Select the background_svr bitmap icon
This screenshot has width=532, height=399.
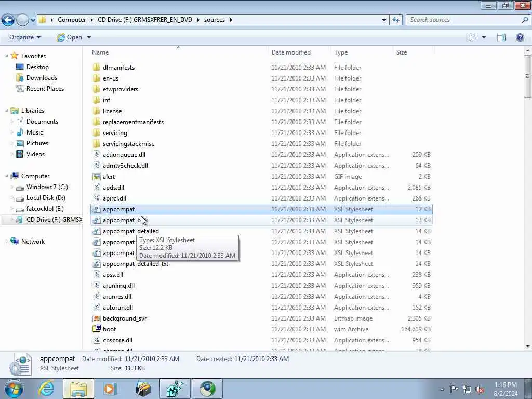(x=97, y=318)
